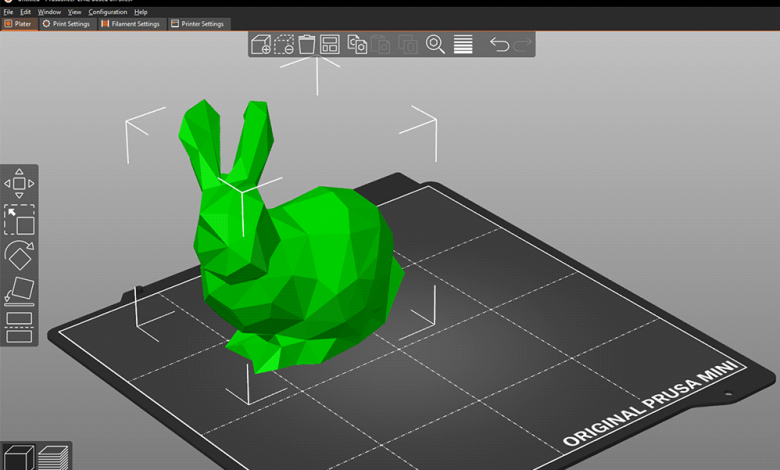Click the Undo arrow icon
The image size is (780, 470).
(499, 45)
